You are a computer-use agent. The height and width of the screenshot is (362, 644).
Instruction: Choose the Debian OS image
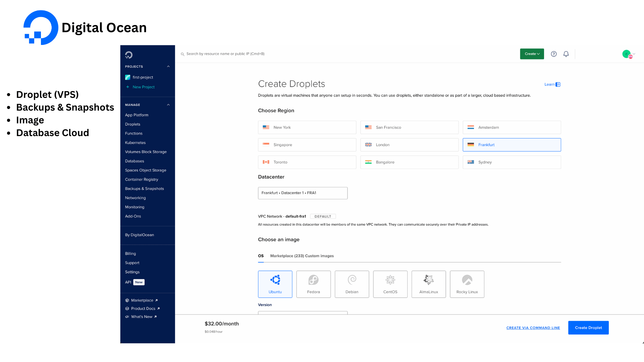coord(352,284)
